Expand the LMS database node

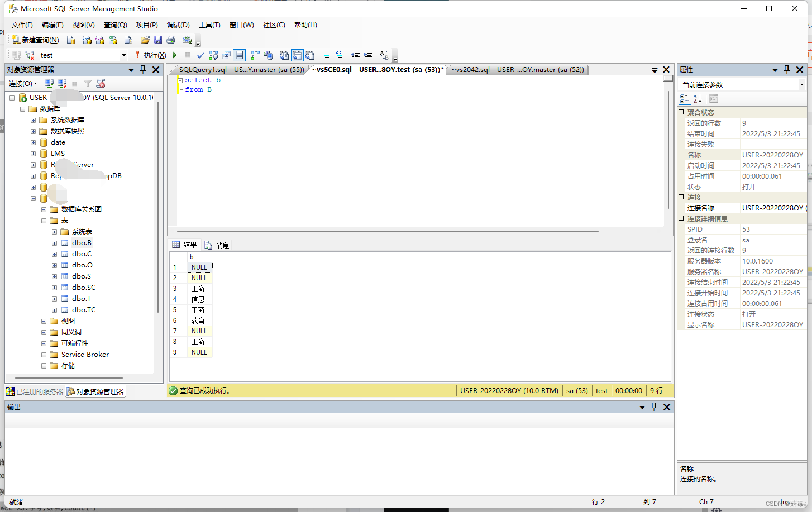tap(33, 154)
